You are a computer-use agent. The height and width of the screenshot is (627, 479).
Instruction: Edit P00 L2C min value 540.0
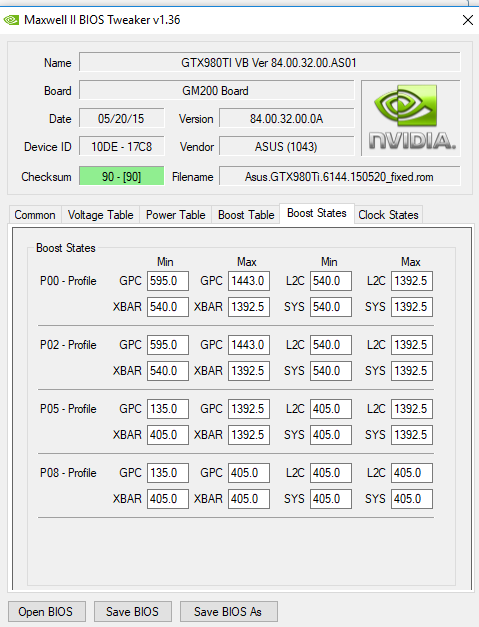(331, 281)
